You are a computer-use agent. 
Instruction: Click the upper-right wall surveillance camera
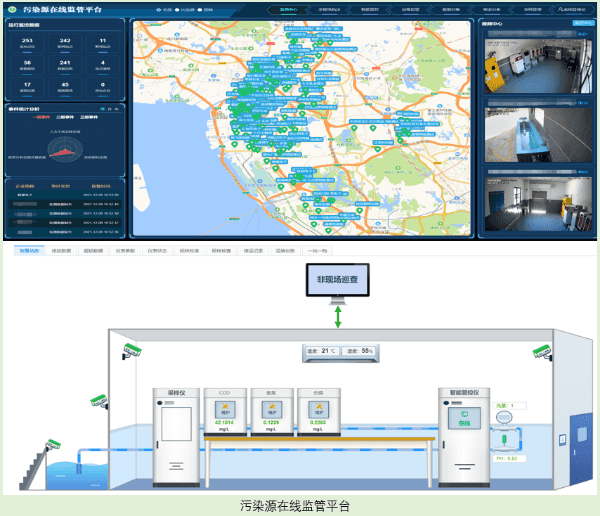541,349
